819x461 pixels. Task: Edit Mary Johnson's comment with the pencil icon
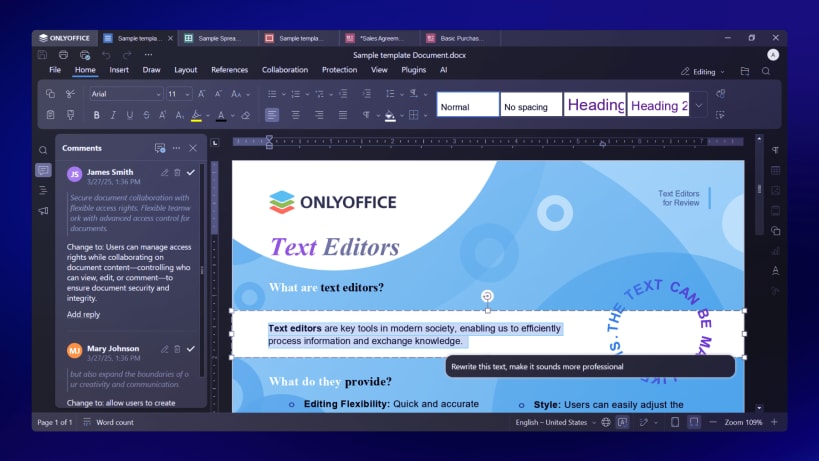coord(165,349)
